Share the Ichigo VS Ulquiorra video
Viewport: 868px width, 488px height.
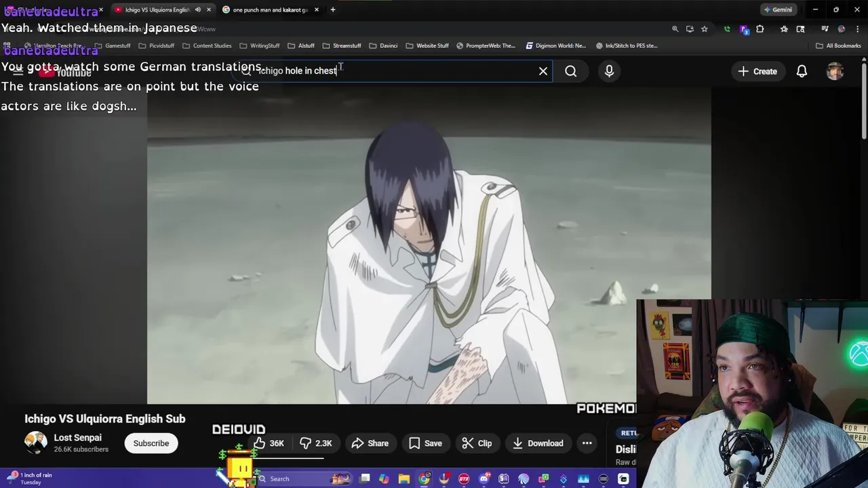(x=370, y=443)
